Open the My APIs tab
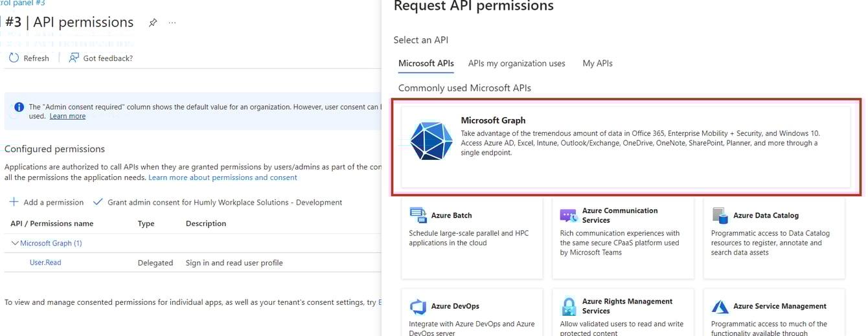Image resolution: width=868 pixels, height=336 pixels. point(597,63)
